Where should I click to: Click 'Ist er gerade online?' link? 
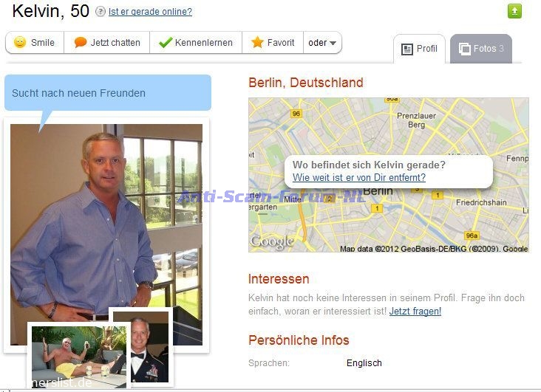(x=150, y=11)
